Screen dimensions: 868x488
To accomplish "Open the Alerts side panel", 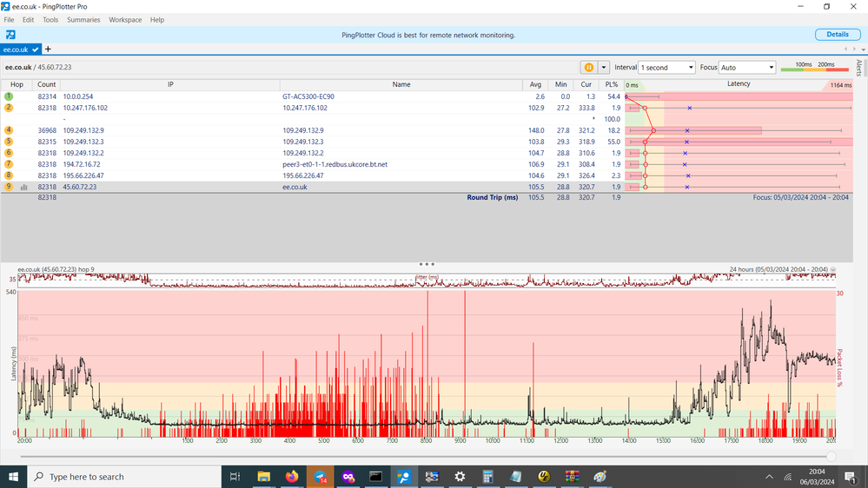I will [858, 68].
